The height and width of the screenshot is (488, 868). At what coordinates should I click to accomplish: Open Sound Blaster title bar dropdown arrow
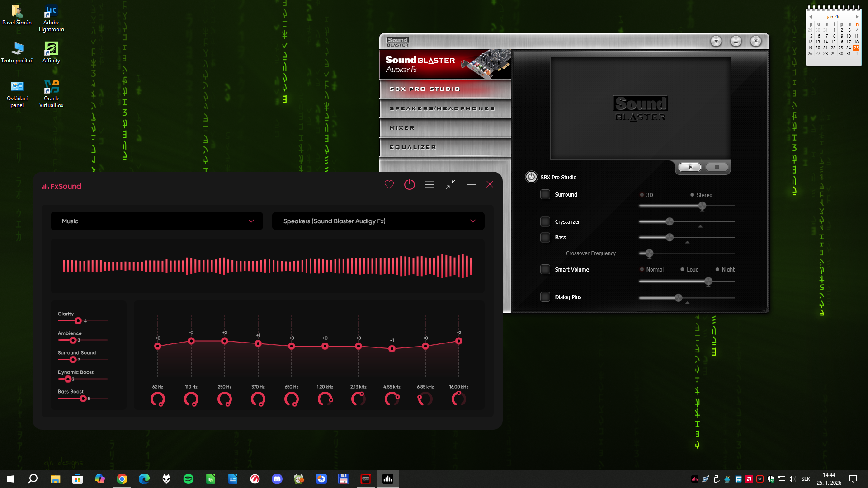click(716, 41)
